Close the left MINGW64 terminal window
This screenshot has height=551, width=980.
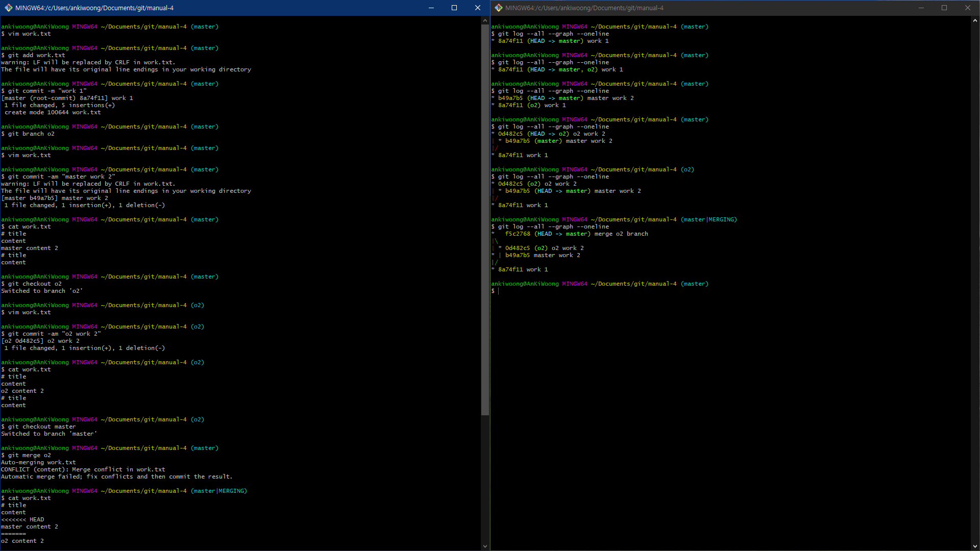[477, 8]
